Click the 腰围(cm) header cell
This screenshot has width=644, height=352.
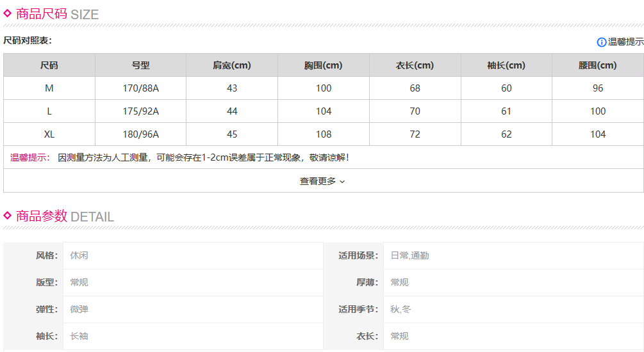[597, 65]
